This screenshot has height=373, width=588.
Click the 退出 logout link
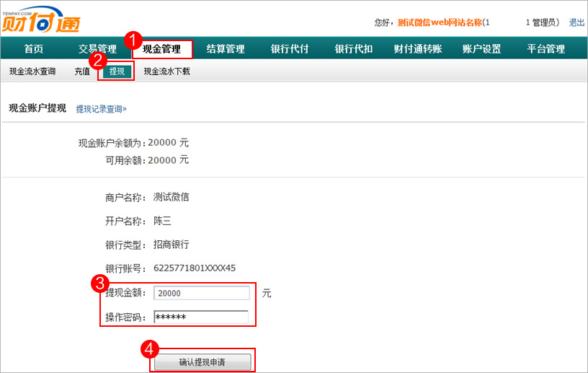click(576, 22)
